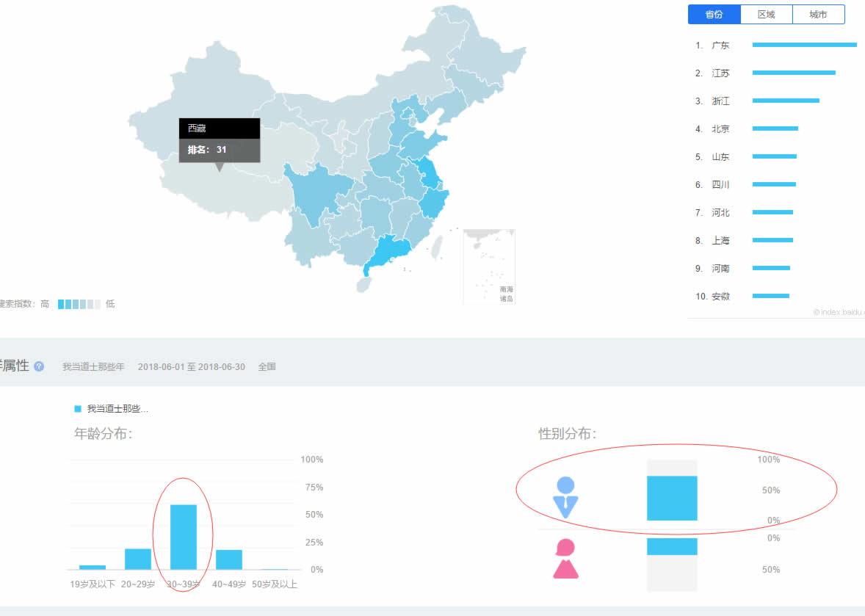
Task: Switch to the 区域 tab
Action: [x=766, y=15]
